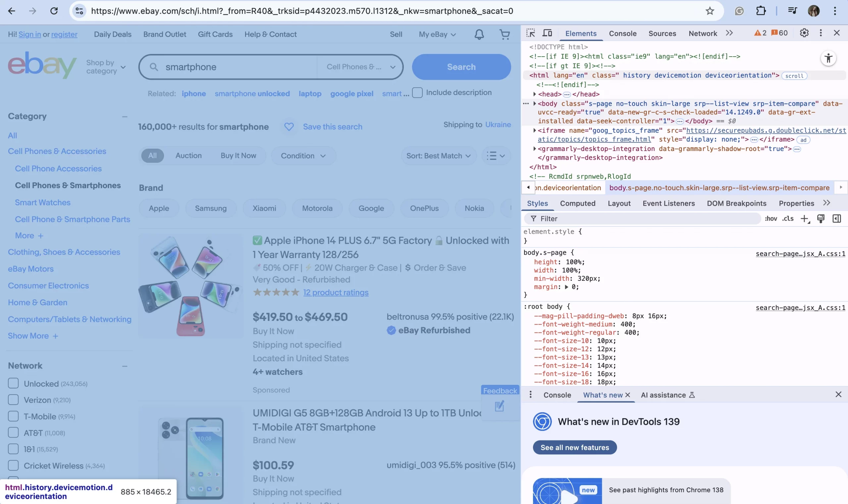The image size is (848, 504).
Task: Open the eBay shopping cart
Action: [504, 34]
